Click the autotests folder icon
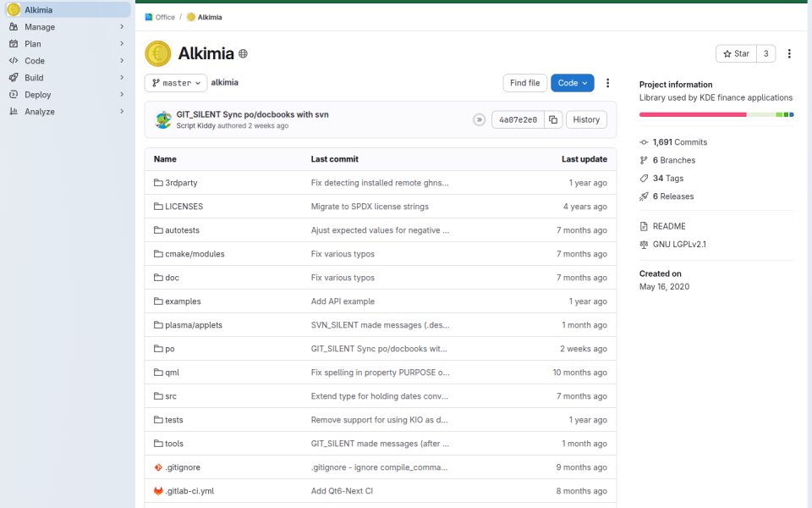 (x=158, y=230)
